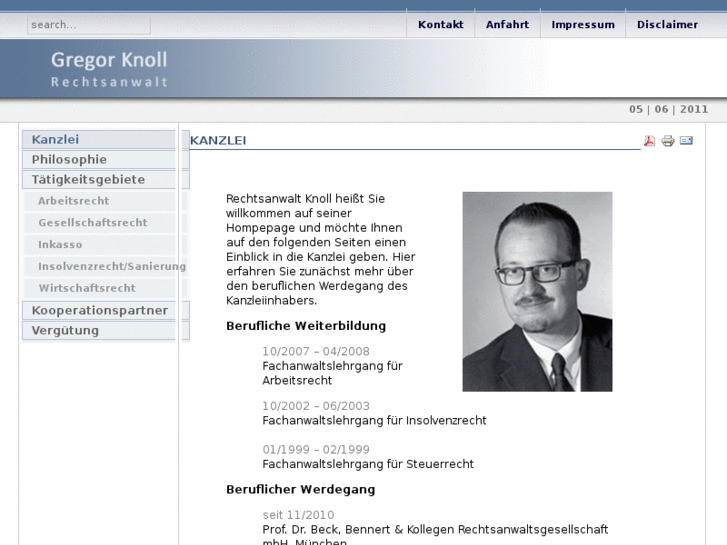
Task: Click the Beruflicher Werdegang heading
Action: pos(300,489)
